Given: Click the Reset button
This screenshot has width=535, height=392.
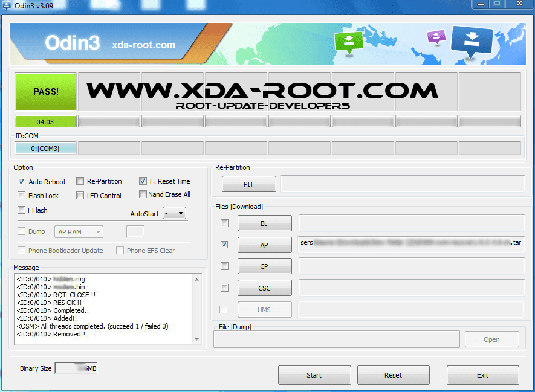Looking at the screenshot, I should pyautogui.click(x=394, y=375).
